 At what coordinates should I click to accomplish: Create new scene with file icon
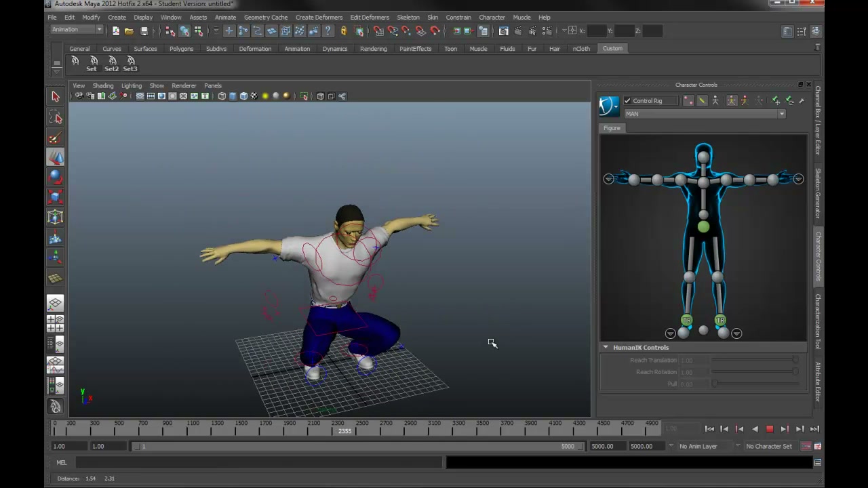click(115, 31)
